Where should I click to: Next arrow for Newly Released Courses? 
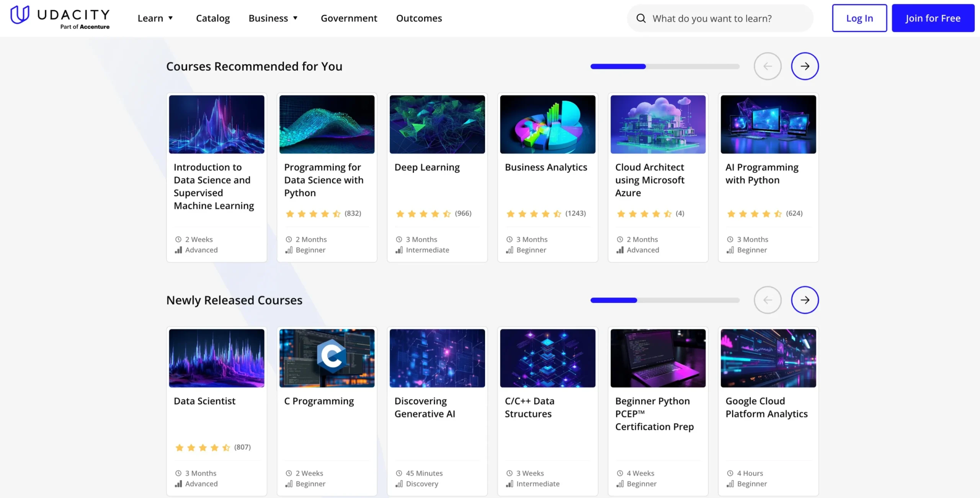tap(805, 300)
